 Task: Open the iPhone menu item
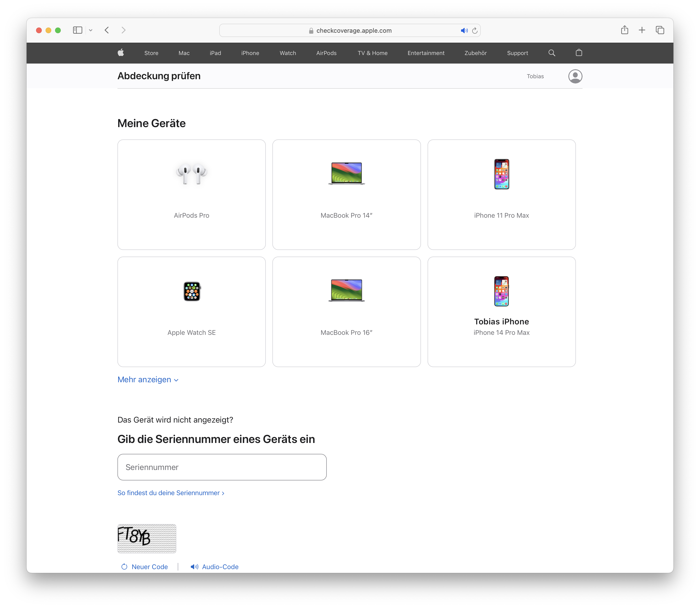click(250, 53)
